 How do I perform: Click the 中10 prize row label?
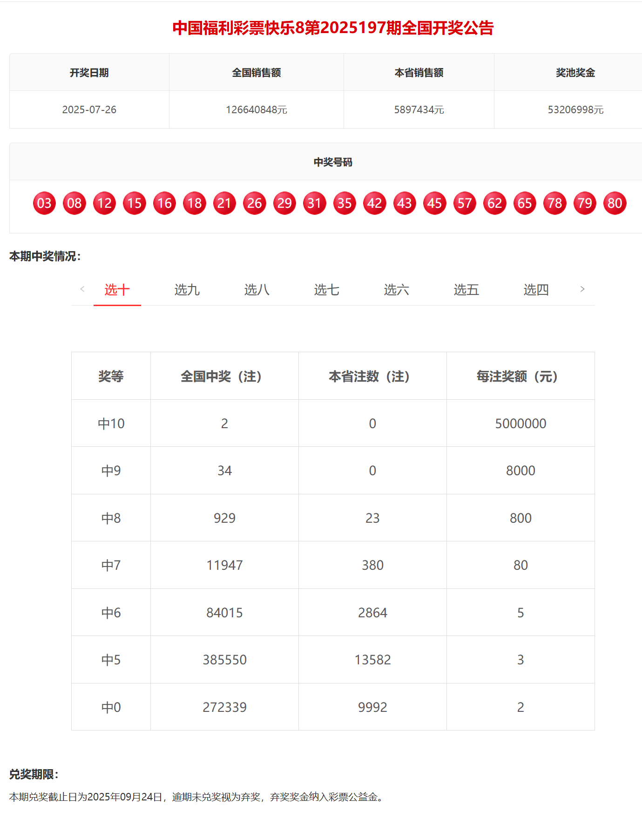point(111,423)
